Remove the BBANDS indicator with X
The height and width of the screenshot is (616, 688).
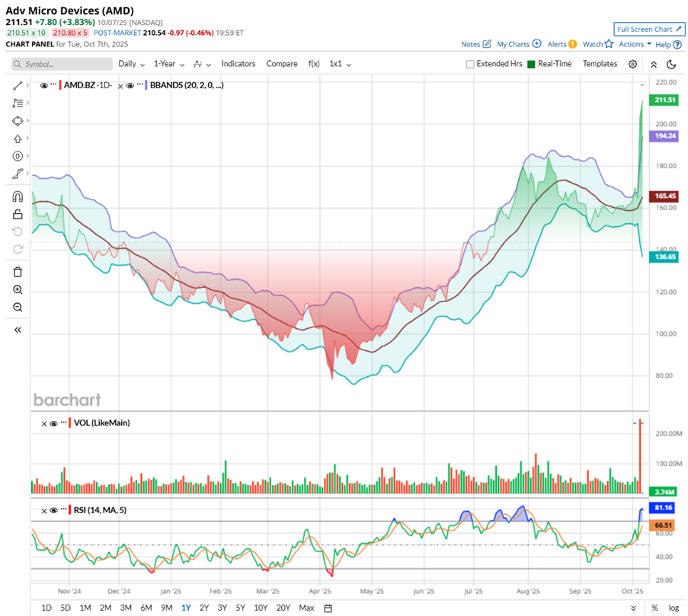pyautogui.click(x=120, y=86)
